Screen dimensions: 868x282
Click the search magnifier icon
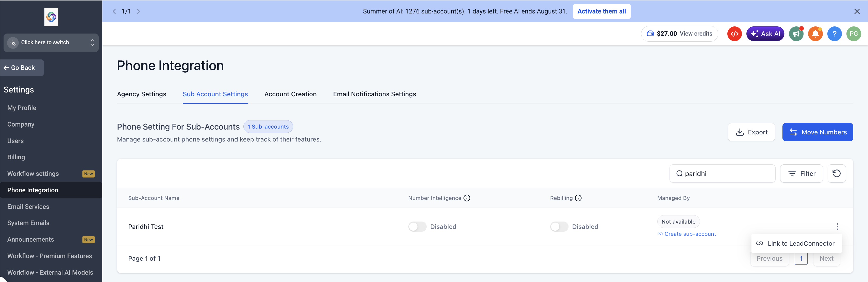coord(679,174)
